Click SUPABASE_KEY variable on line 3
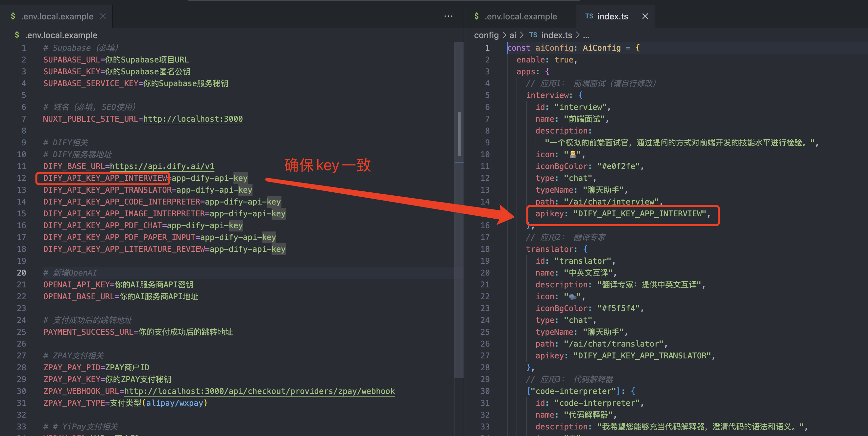868x436 pixels. pos(71,71)
